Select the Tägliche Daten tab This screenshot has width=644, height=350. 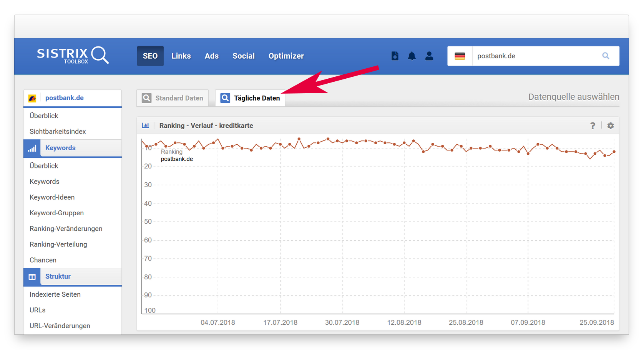click(x=250, y=98)
